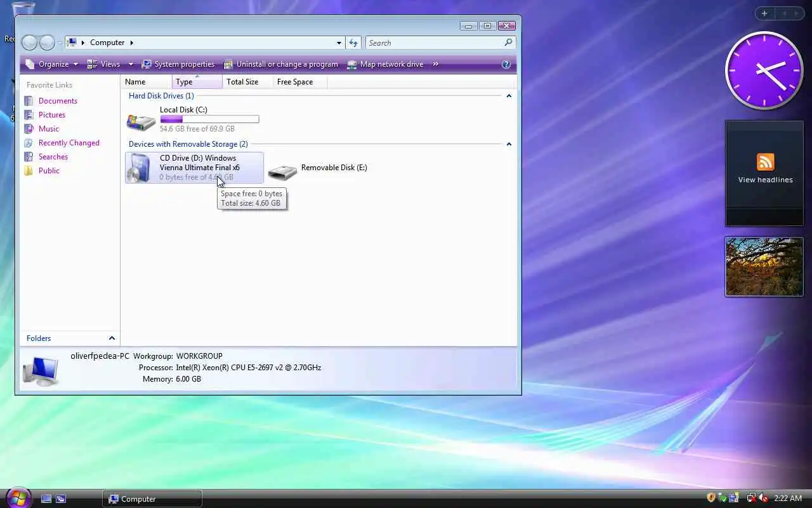Screen dimensions: 812x508
Task: Open the Public favorite link
Action: (x=49, y=171)
